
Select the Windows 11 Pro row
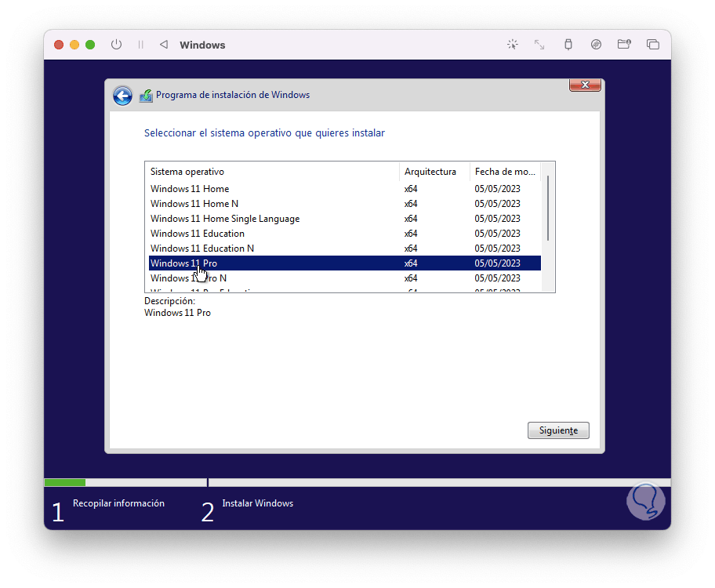pyautogui.click(x=345, y=263)
